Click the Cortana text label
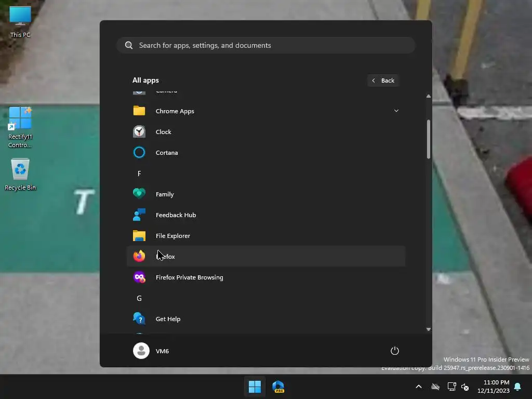Viewport: 532px width, 399px height. (x=167, y=152)
